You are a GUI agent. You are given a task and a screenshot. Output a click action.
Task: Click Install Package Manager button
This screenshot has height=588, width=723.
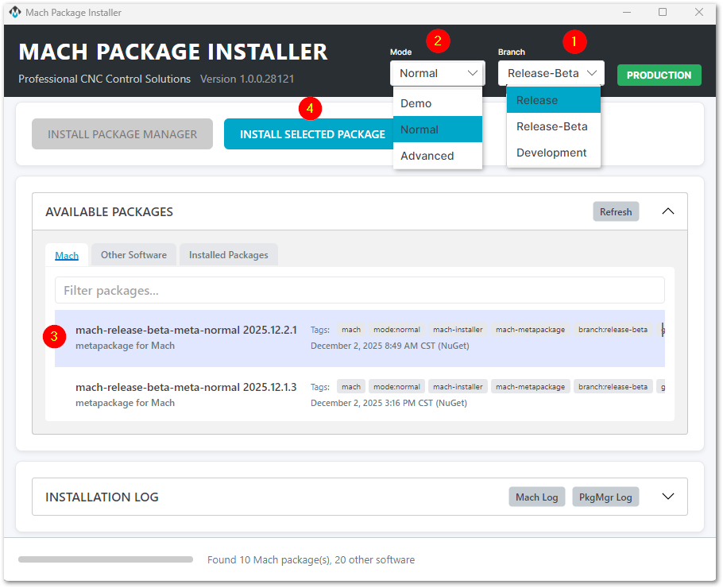pos(122,134)
